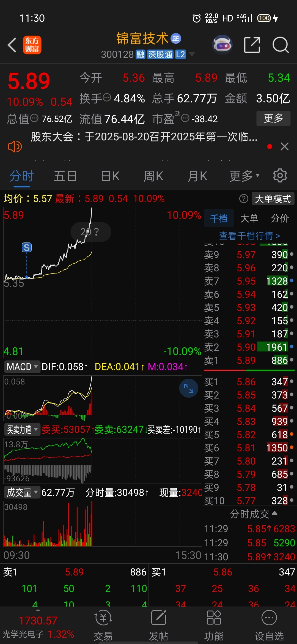The width and height of the screenshot is (297, 644).
Task: Open the MACD indicator dropdown
Action: (22, 367)
